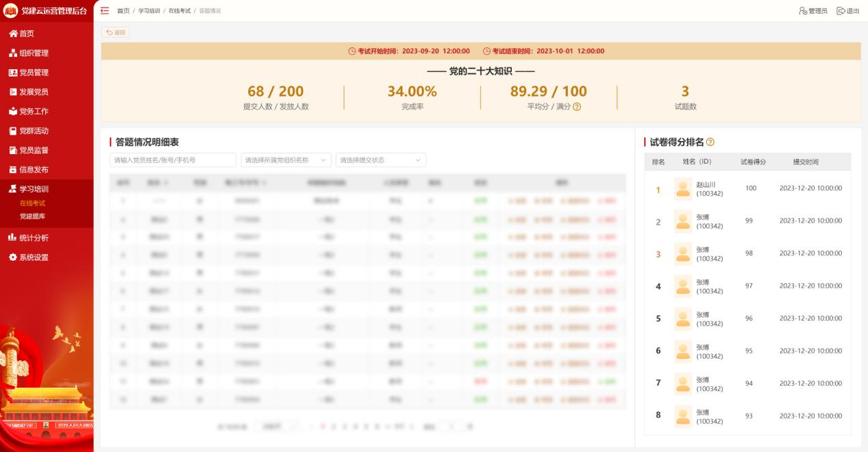Screen dimensions: 868x452
Task: Open the 提交状态 dropdown
Action: click(380, 160)
